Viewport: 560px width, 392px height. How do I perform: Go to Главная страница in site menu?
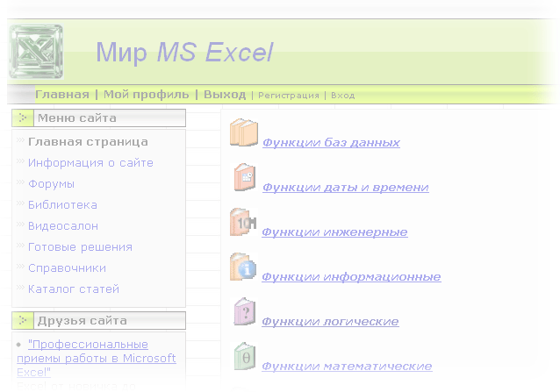88,141
